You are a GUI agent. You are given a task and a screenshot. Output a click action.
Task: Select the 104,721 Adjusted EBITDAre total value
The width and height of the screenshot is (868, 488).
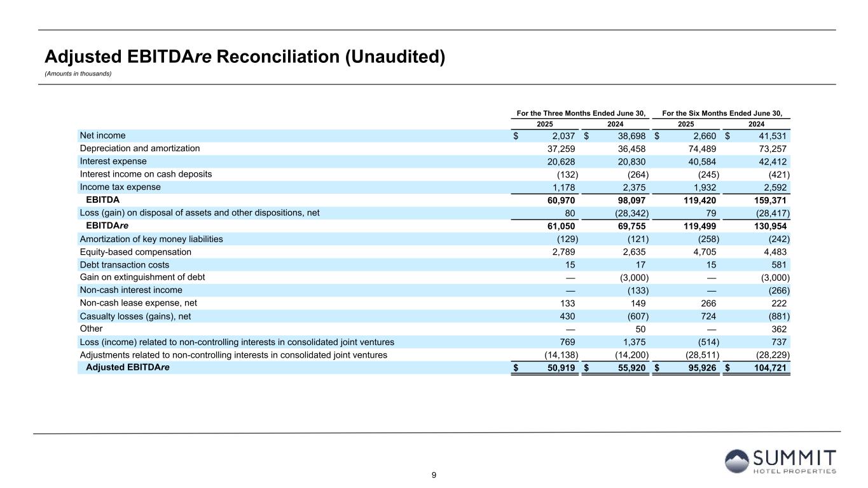[x=769, y=367]
